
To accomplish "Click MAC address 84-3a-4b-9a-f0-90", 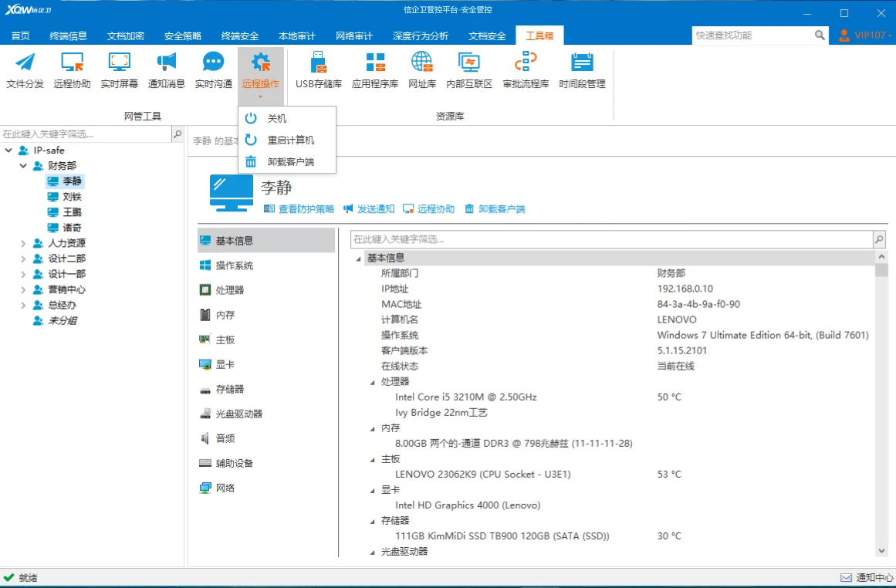I will coord(698,304).
